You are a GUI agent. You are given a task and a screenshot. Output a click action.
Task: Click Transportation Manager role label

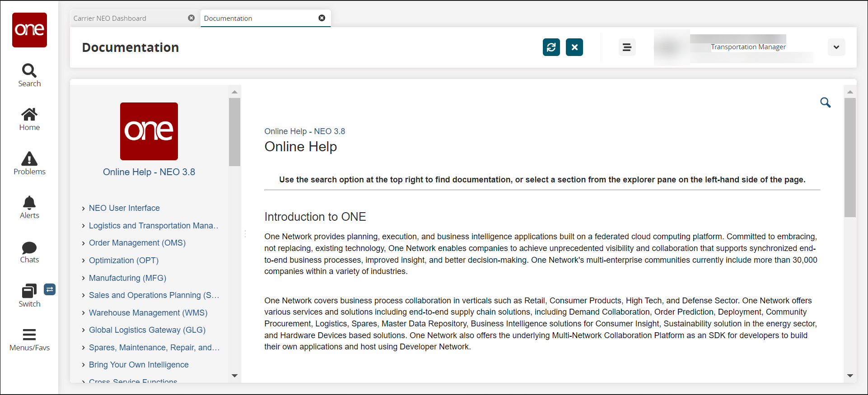[748, 47]
